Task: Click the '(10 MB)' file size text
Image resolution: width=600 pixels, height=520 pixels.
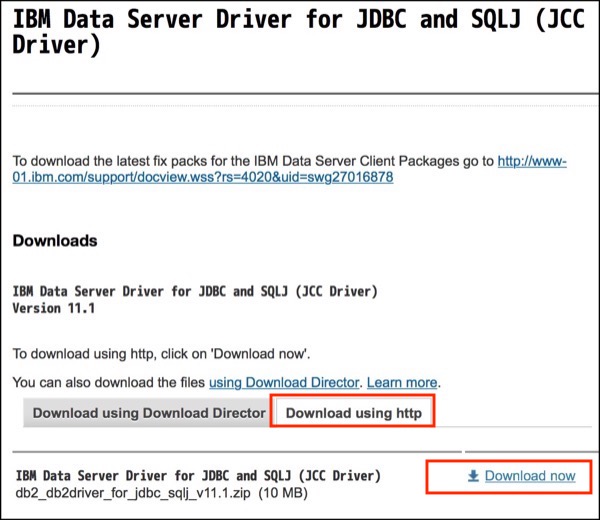Action: (284, 493)
